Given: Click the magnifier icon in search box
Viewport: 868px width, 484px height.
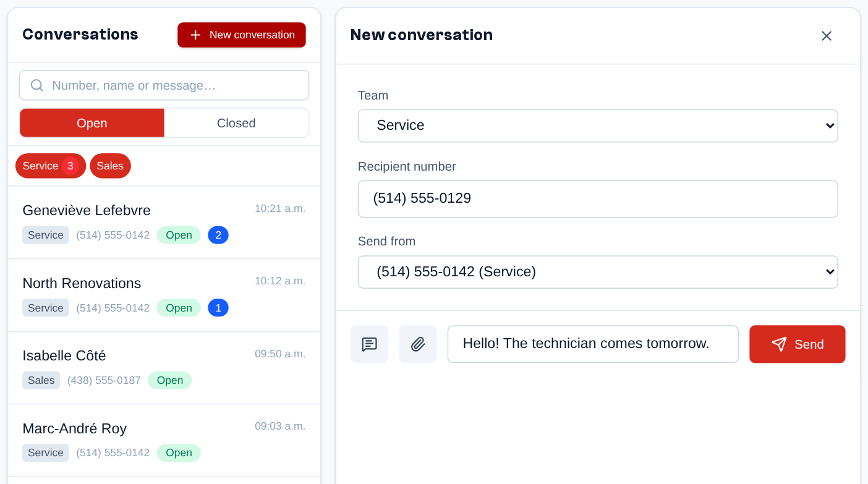Looking at the screenshot, I should [37, 85].
